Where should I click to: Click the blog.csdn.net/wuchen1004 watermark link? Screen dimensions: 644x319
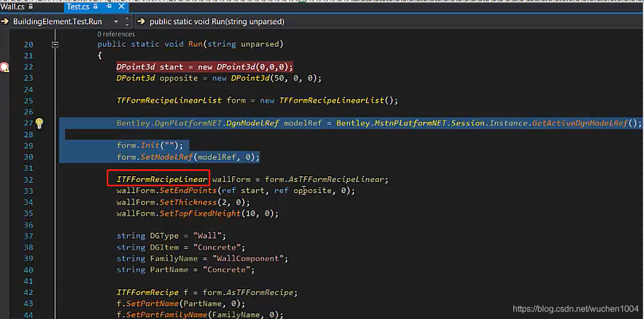(576, 309)
